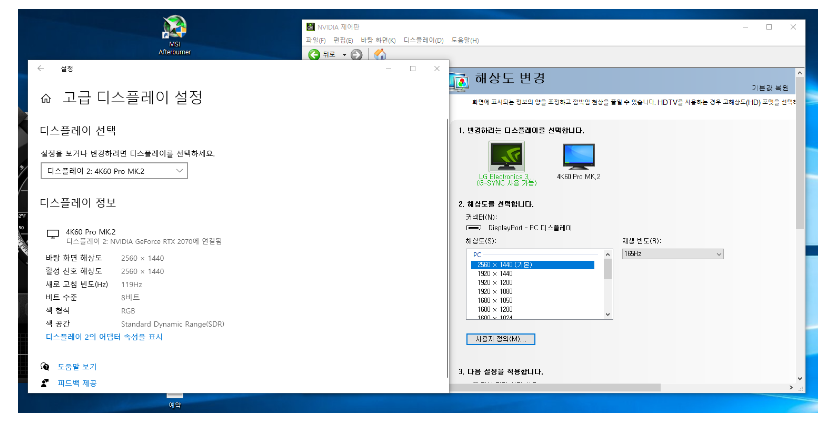Click the green back arrow in NVIDIA panel

pos(314,54)
